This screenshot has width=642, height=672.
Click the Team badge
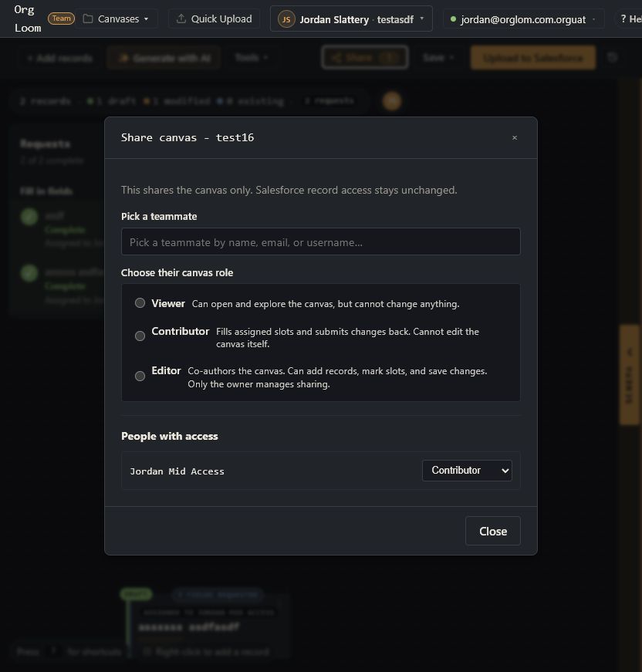61,19
